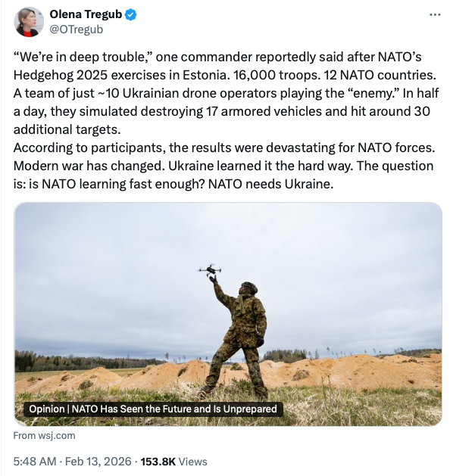Click the 'Views' label beside the count
This screenshot has height=476, width=450.
[x=193, y=462]
